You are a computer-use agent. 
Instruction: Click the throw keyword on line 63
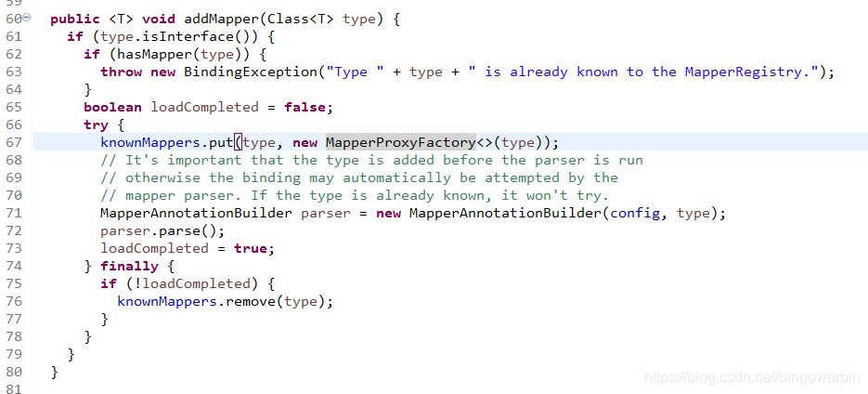[122, 72]
